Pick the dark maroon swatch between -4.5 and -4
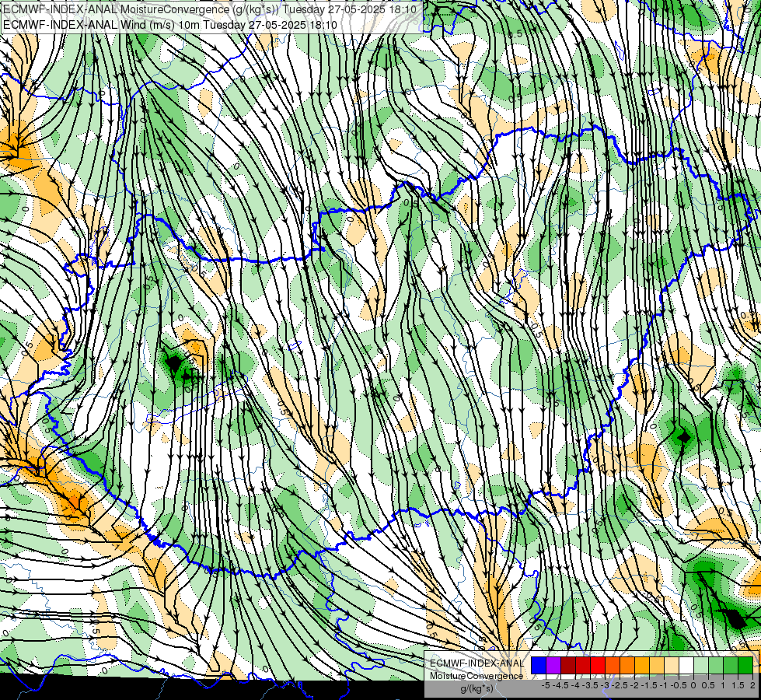 (568, 665)
